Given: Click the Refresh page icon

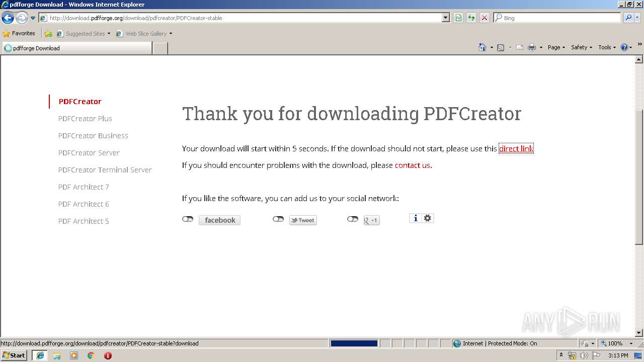Looking at the screenshot, I should point(471,18).
